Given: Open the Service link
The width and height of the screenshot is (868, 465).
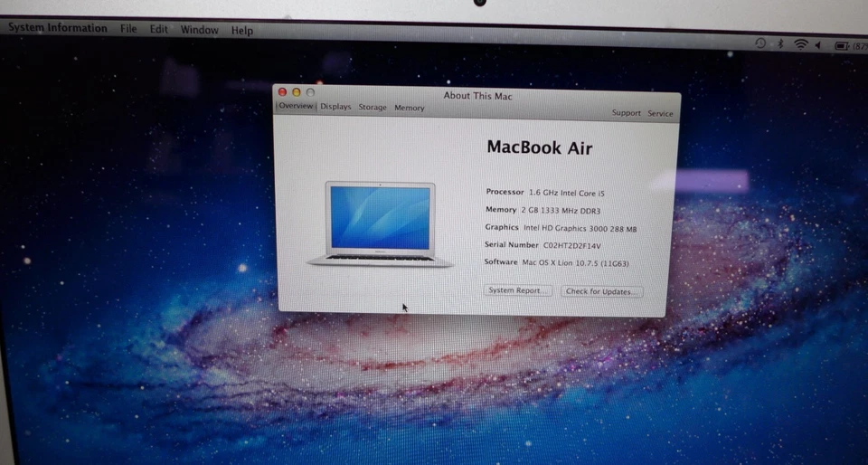Looking at the screenshot, I should point(660,113).
